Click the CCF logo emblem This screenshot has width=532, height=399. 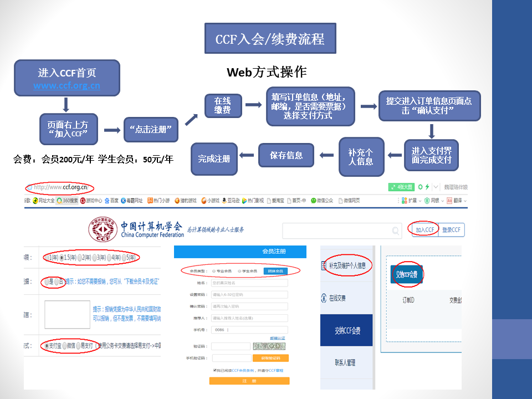click(103, 229)
